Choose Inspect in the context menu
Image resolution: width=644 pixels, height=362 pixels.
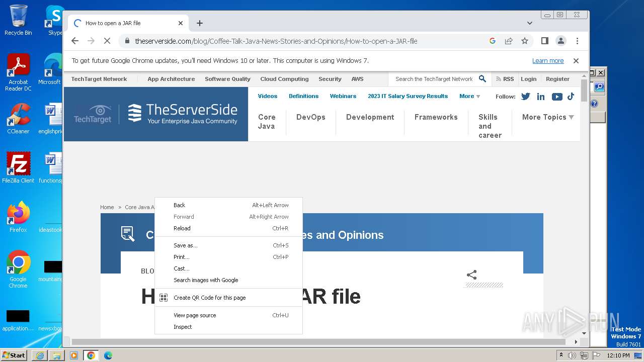click(x=228, y=327)
